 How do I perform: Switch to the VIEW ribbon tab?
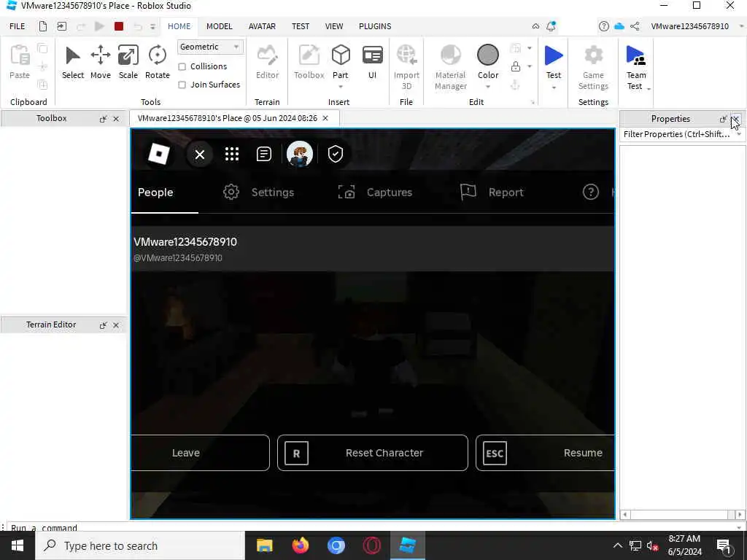pos(334,26)
